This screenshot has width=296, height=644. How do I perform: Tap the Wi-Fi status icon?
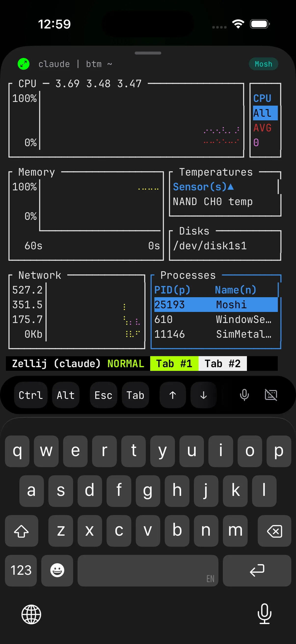pyautogui.click(x=238, y=24)
